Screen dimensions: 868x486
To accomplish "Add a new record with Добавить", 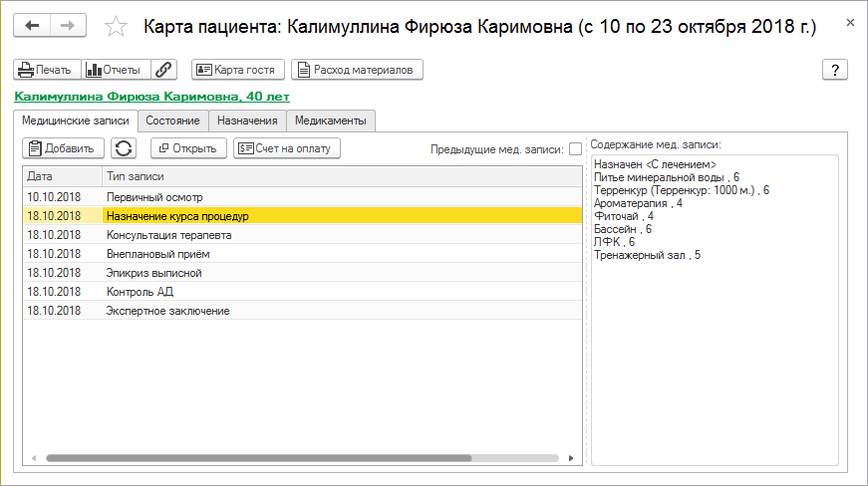I will [x=62, y=148].
